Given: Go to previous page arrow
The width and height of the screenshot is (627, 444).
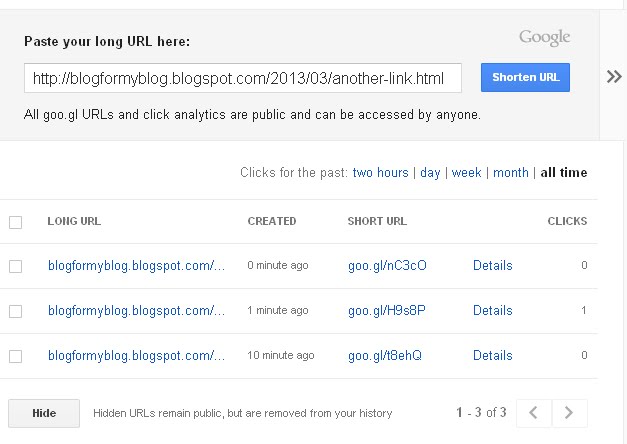Looking at the screenshot, I should click(534, 412).
